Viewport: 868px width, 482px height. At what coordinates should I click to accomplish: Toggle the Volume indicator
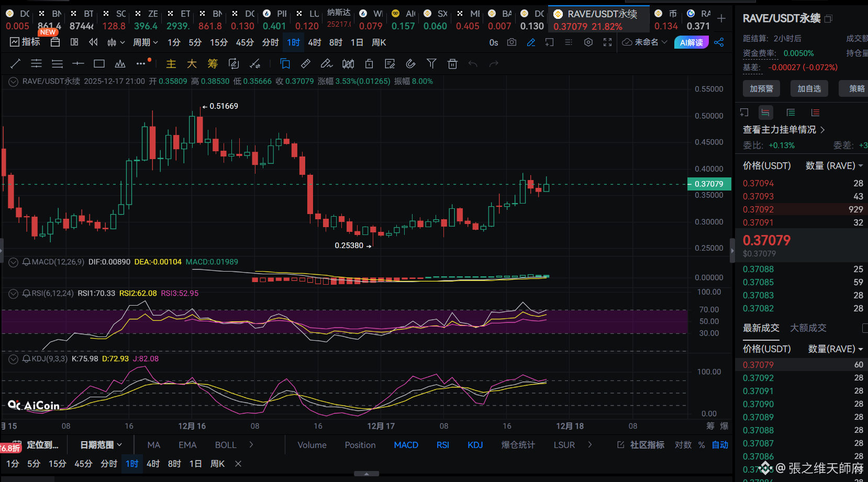(x=312, y=445)
